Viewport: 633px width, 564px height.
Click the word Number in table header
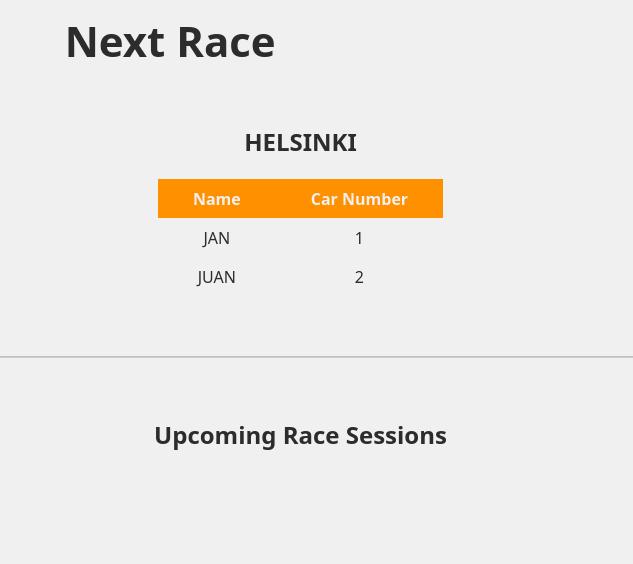[375, 199]
